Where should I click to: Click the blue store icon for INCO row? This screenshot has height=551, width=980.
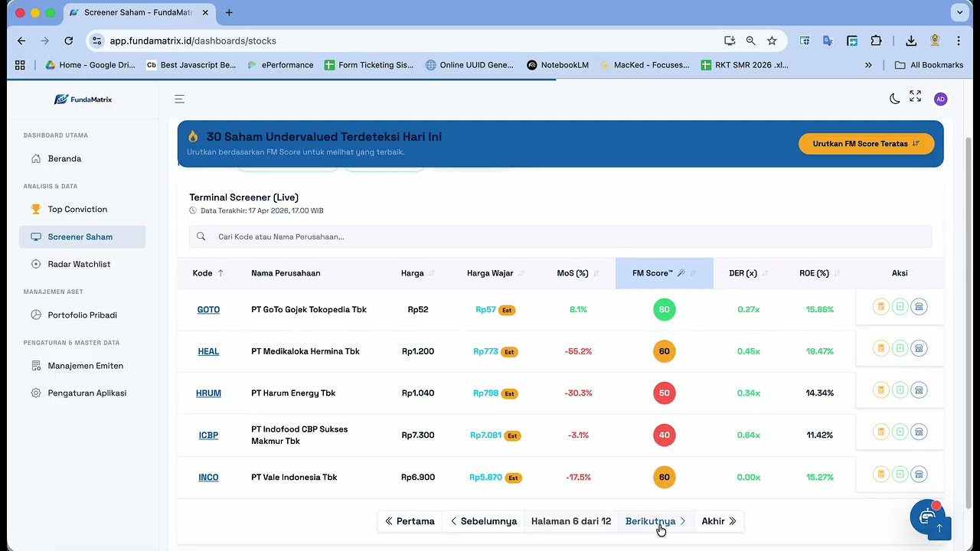pyautogui.click(x=919, y=474)
